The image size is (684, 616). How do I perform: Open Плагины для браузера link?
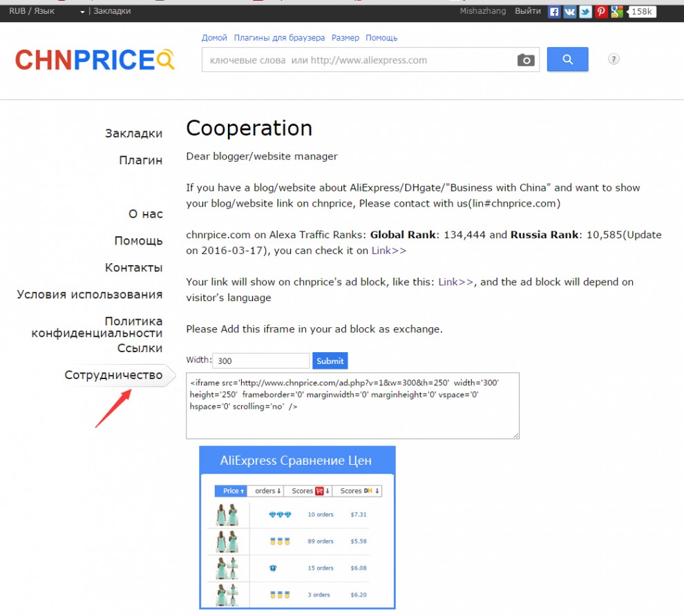coord(279,38)
